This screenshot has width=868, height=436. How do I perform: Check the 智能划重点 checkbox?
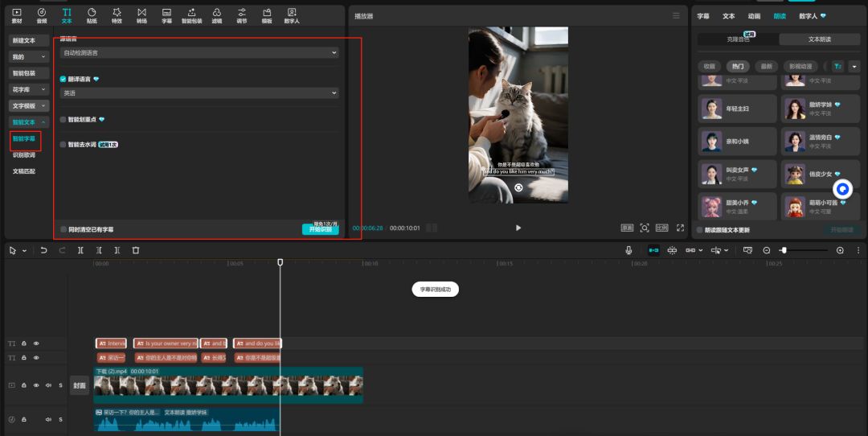pos(63,119)
